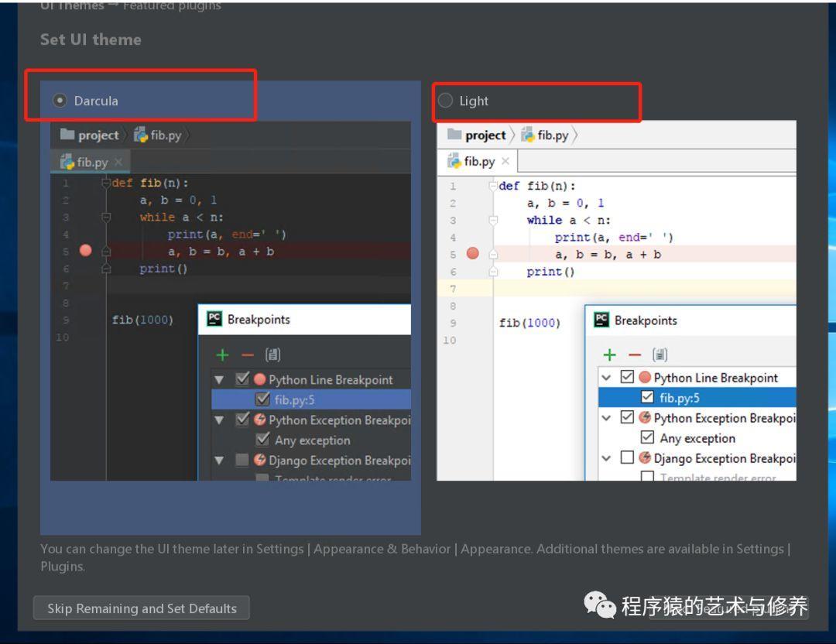Screen dimensions: 836x644
Task: Click 'Set UI theme' heading text
Action: (x=91, y=39)
